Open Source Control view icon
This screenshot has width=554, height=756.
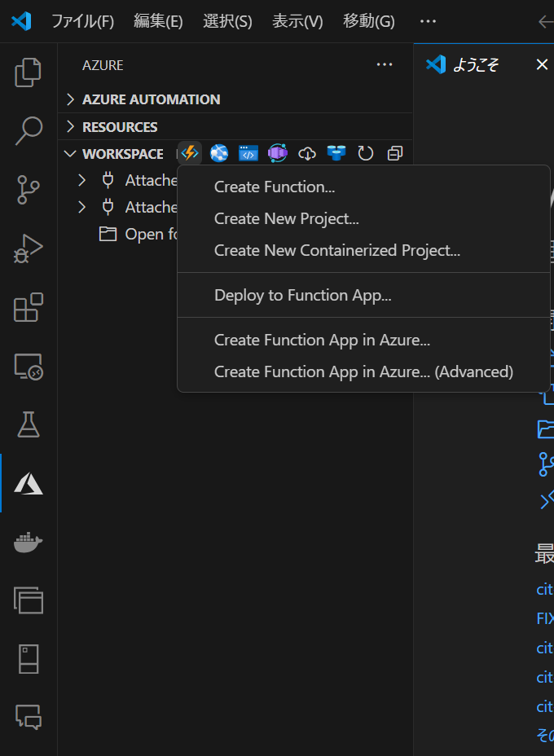click(29, 189)
